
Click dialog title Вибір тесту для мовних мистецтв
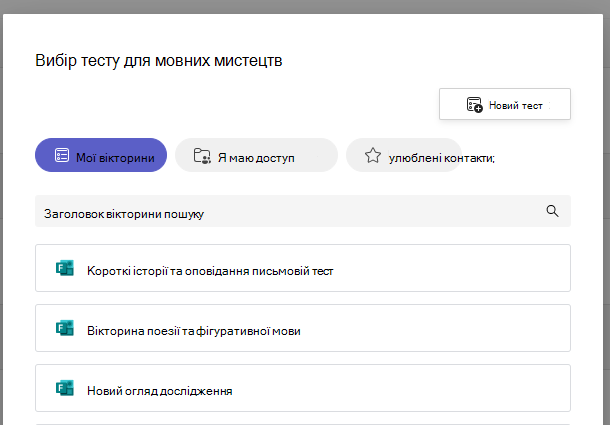[x=159, y=60]
